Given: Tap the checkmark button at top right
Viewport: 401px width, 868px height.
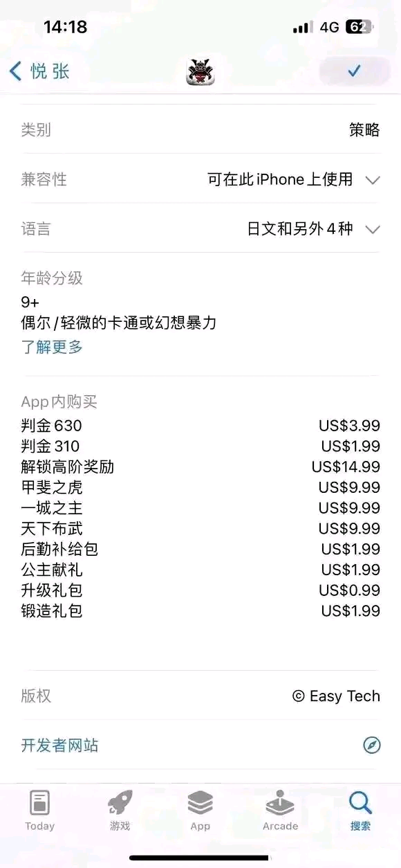Looking at the screenshot, I should tap(355, 71).
